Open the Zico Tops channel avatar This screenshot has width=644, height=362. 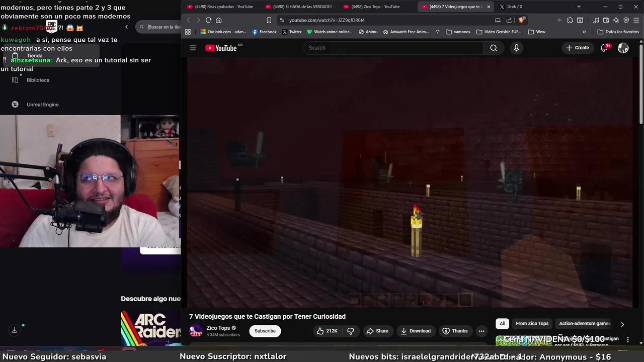click(x=196, y=331)
